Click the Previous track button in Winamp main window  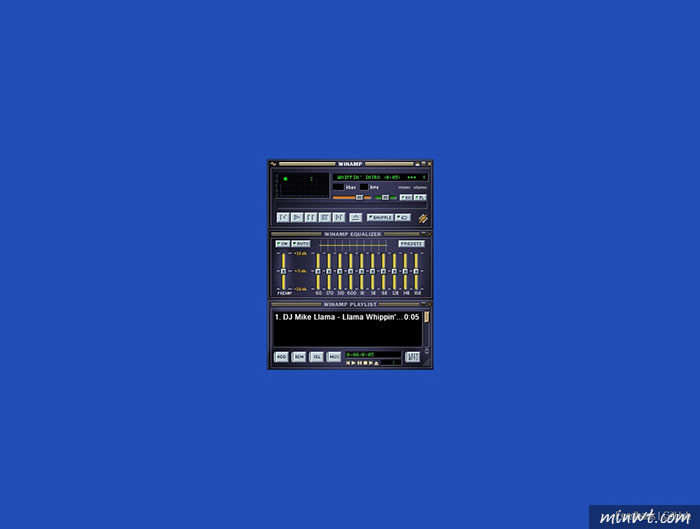[283, 217]
